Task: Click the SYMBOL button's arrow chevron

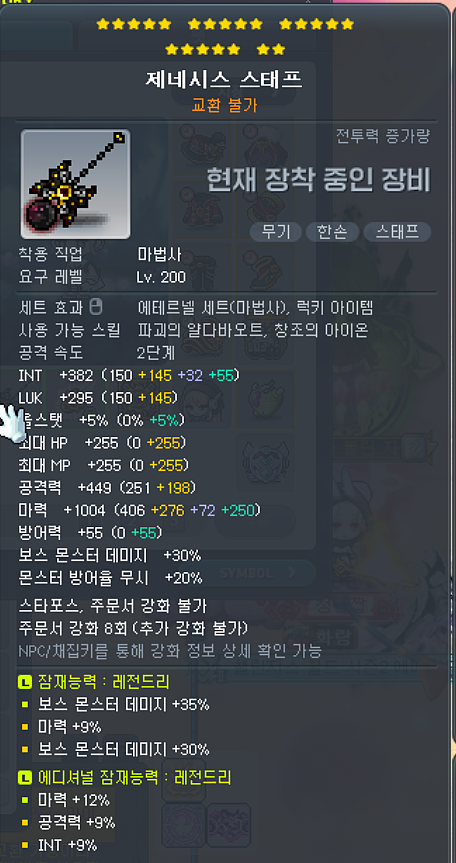Action: click(x=293, y=573)
